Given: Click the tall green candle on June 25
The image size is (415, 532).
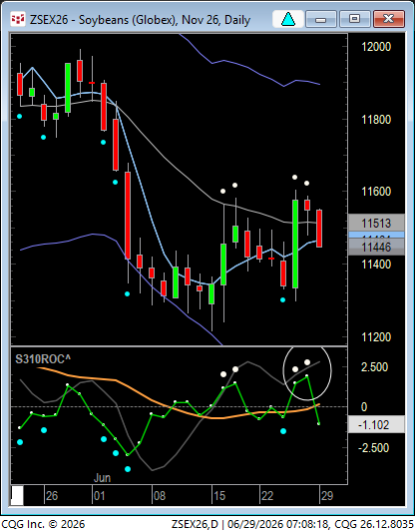Looking at the screenshot, I should click(x=295, y=244).
